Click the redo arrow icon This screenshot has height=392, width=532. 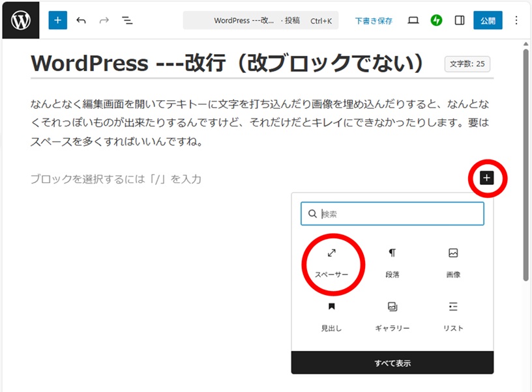(x=104, y=20)
